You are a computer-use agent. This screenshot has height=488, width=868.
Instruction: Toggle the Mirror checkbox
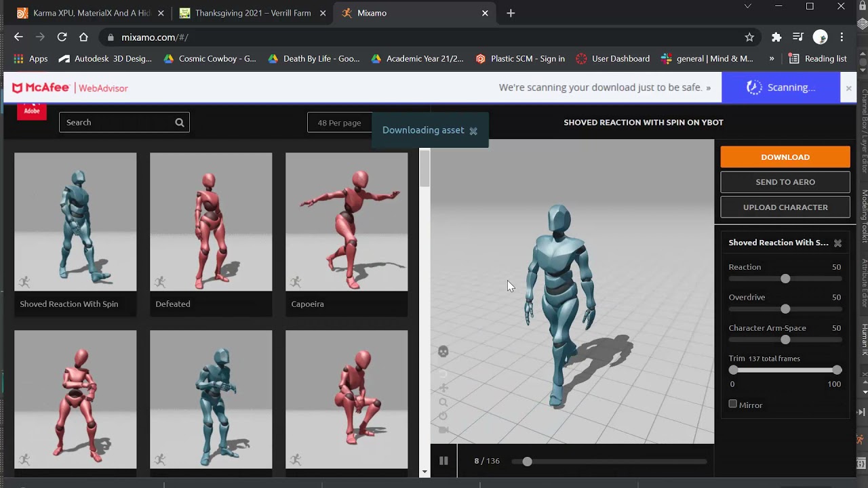(733, 404)
